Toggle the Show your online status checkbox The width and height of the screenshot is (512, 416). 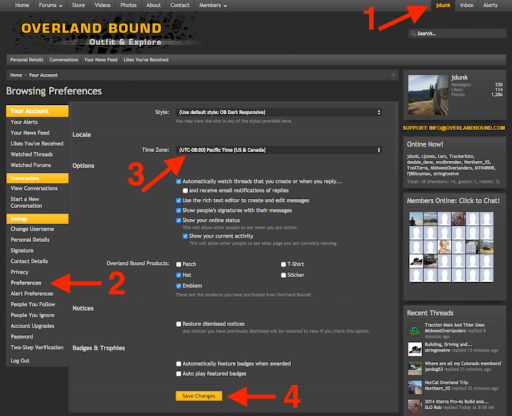coord(179,220)
